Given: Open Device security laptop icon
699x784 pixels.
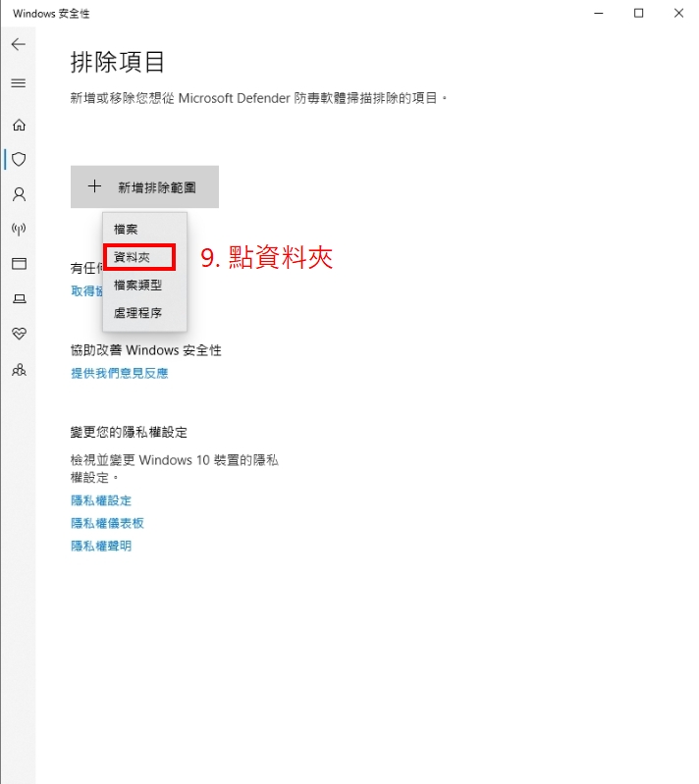Looking at the screenshot, I should point(19,298).
